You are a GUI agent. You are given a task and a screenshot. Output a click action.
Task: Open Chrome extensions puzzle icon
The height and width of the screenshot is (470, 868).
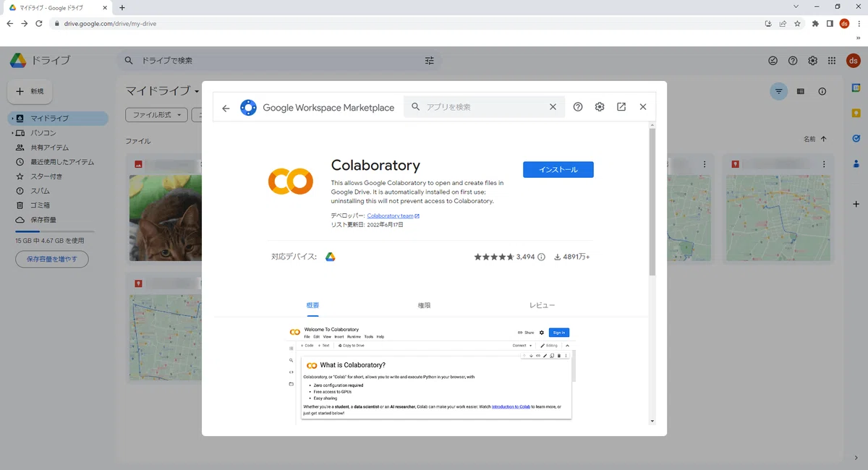pyautogui.click(x=816, y=23)
